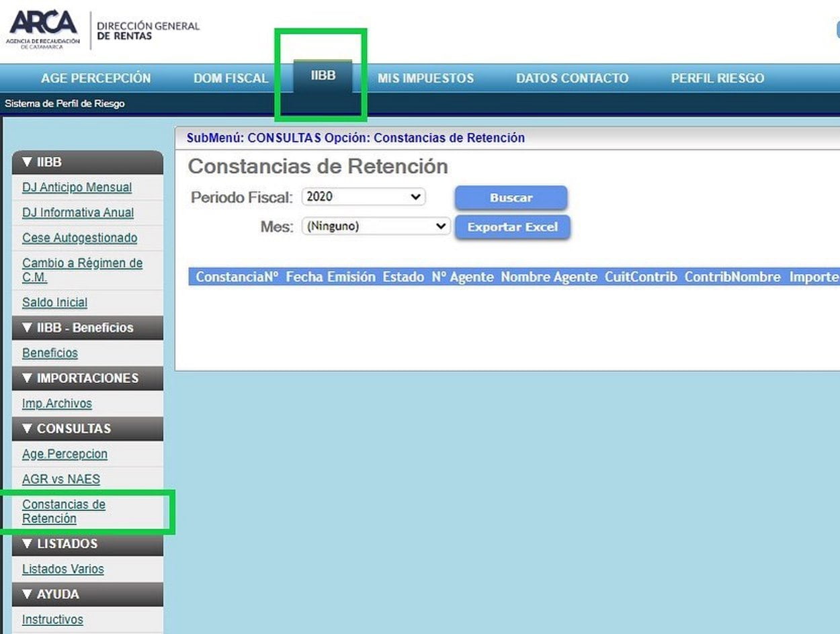
Task: Click the Buscar button
Action: (x=511, y=197)
